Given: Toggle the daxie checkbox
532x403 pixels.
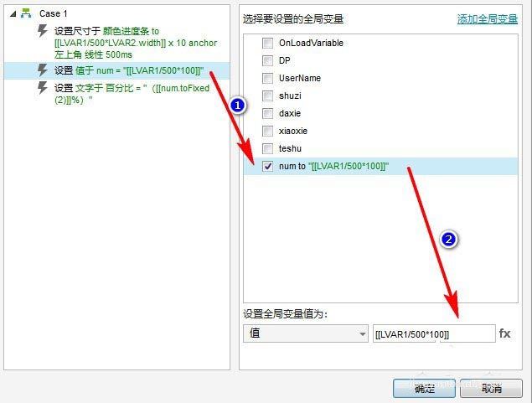Looking at the screenshot, I should [267, 113].
